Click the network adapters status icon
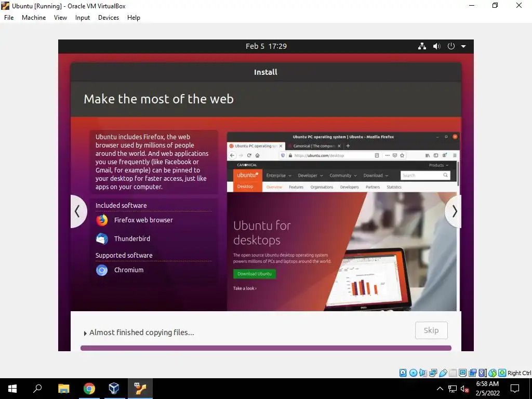 pos(433,373)
